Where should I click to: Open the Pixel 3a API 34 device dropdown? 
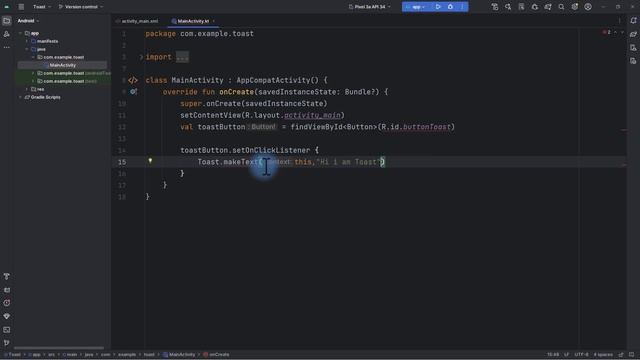[x=369, y=7]
